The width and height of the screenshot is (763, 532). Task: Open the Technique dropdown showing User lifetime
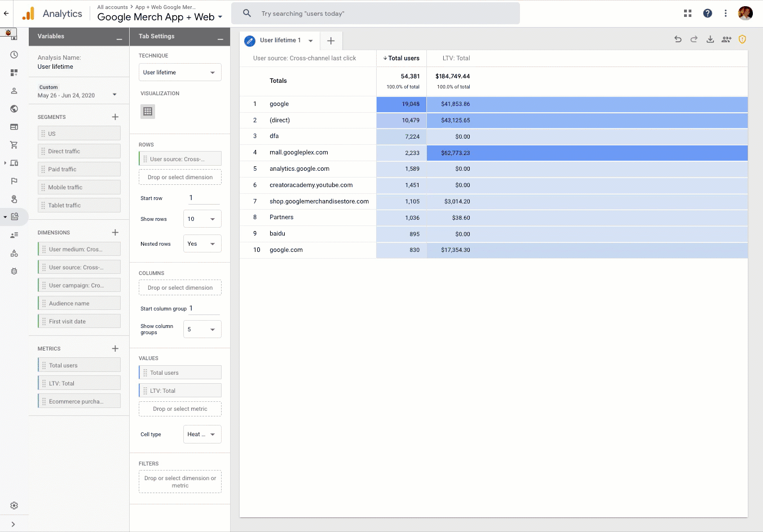coord(180,73)
